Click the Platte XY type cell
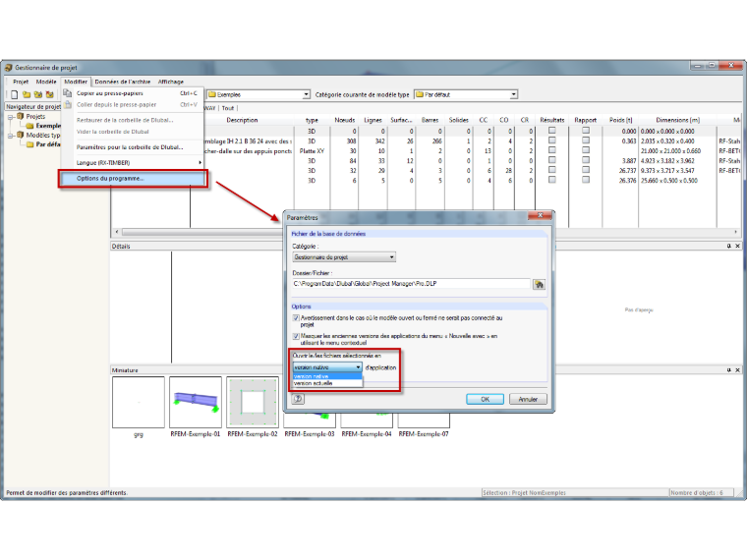Screen dimensions: 747x560 [x=312, y=151]
